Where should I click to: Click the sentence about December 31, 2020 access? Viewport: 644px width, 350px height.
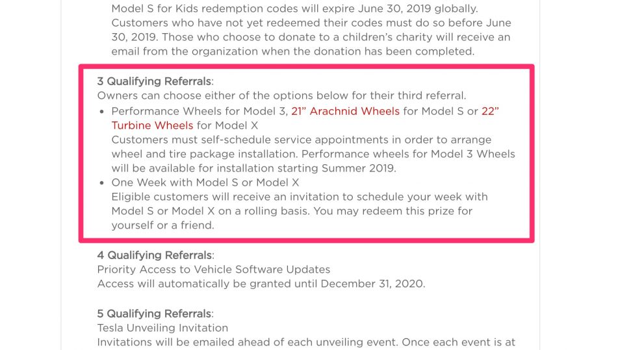point(261,284)
